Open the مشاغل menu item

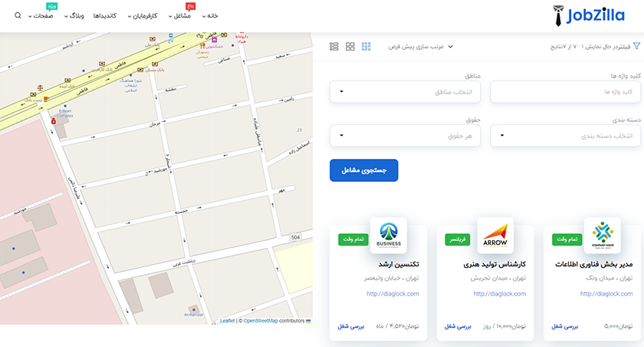pos(182,15)
